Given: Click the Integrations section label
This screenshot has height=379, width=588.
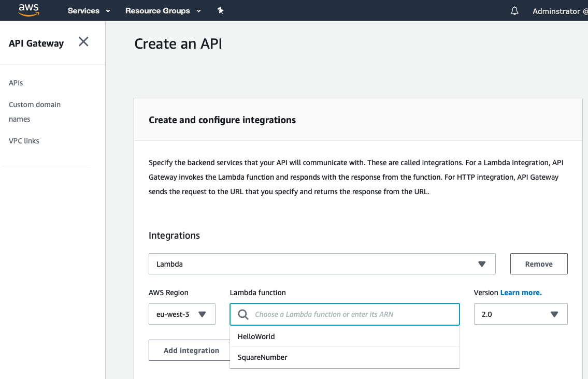Looking at the screenshot, I should pos(174,236).
